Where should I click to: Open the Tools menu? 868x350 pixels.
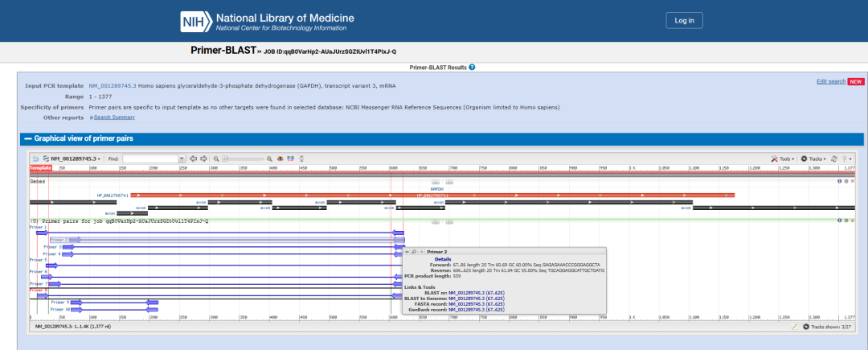(783, 159)
